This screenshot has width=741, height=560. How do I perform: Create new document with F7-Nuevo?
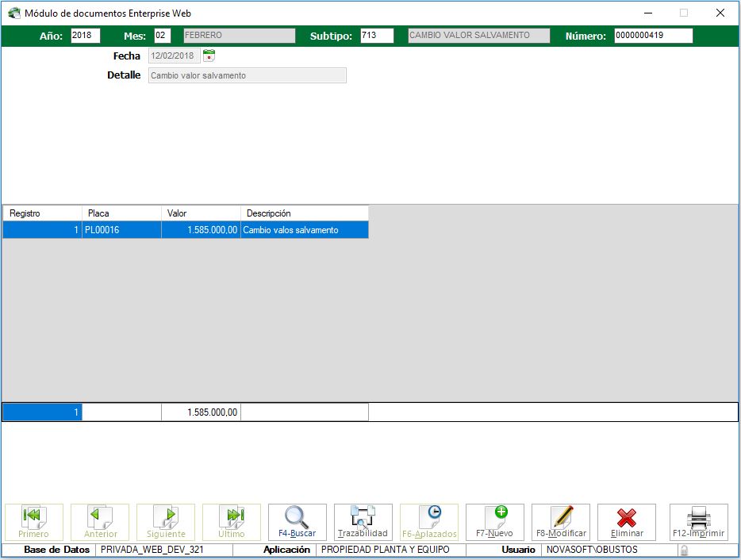click(x=495, y=522)
